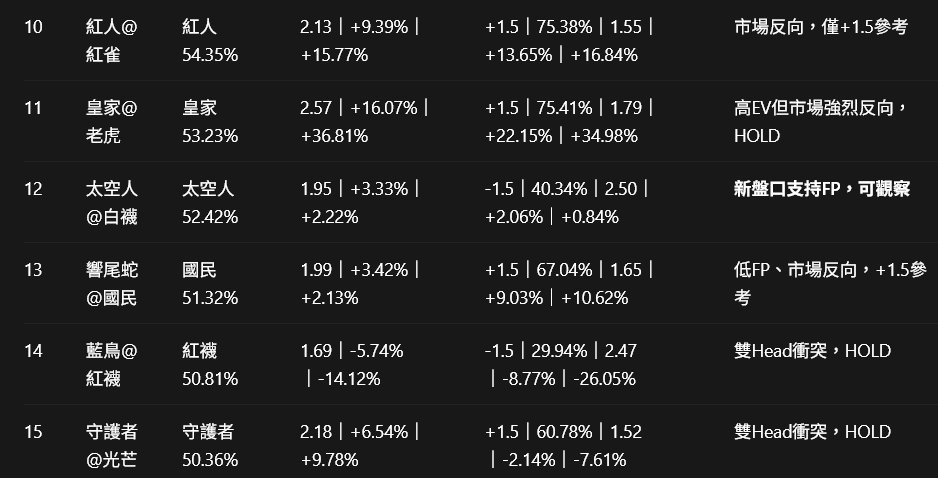Click note 高EV但市場強烈反向, HOLD
The image size is (938, 478).
coord(821,122)
